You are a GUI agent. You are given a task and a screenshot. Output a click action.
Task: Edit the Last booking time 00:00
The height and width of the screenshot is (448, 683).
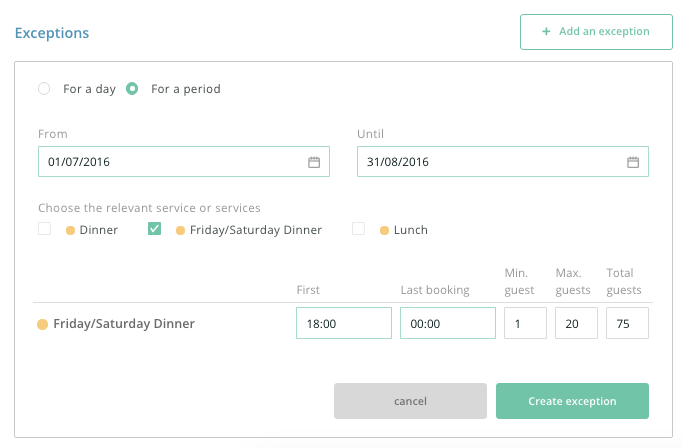(x=448, y=323)
